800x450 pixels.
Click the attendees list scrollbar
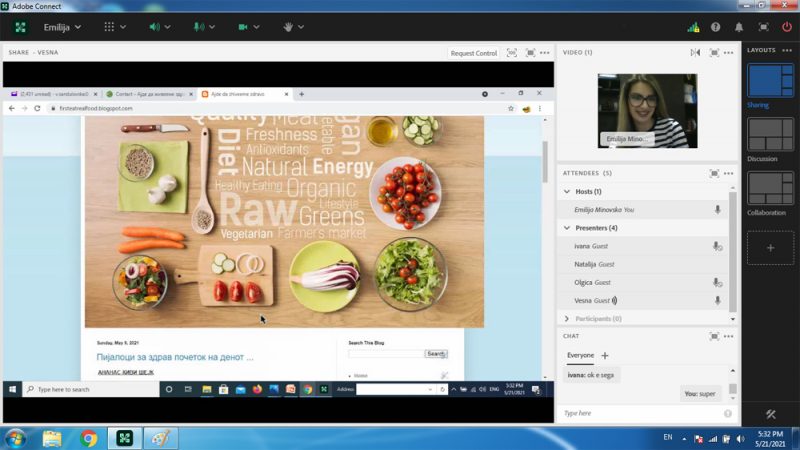(733, 252)
